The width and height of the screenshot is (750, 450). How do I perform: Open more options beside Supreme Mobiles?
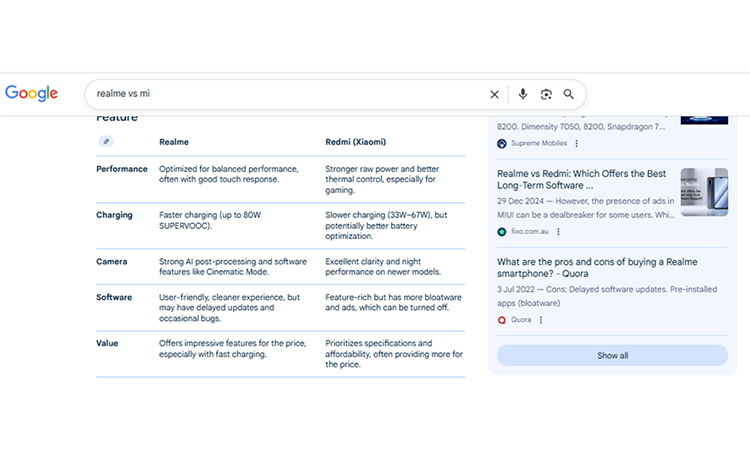576,144
